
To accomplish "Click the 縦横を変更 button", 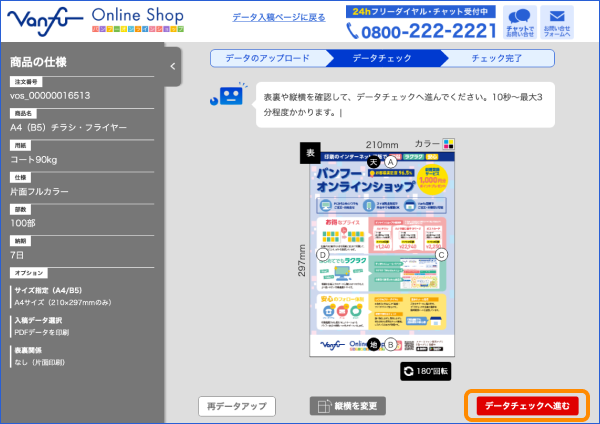I will click(347, 406).
